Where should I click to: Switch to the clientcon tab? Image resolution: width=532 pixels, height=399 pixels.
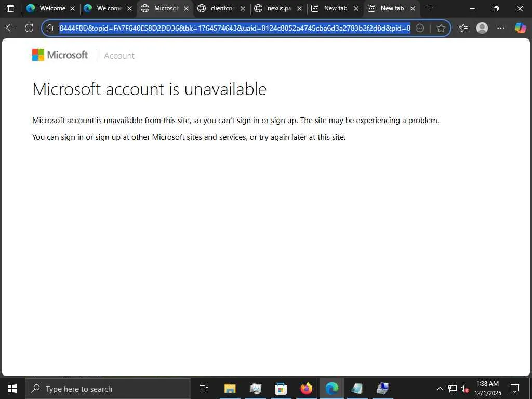pos(221,8)
